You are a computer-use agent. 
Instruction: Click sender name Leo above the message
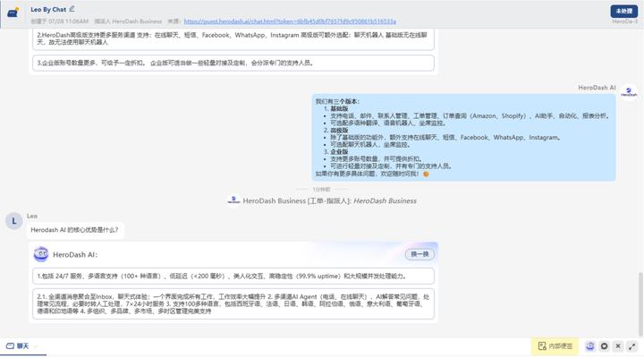tap(32, 216)
